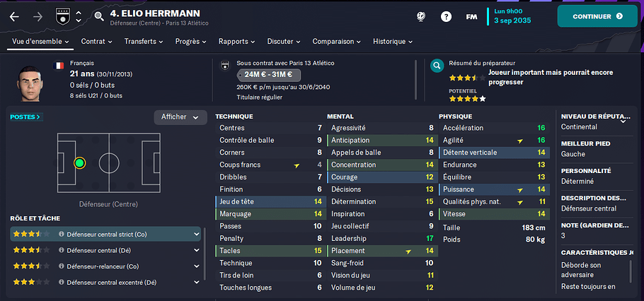Click the forward navigation arrow

[x=38, y=17]
